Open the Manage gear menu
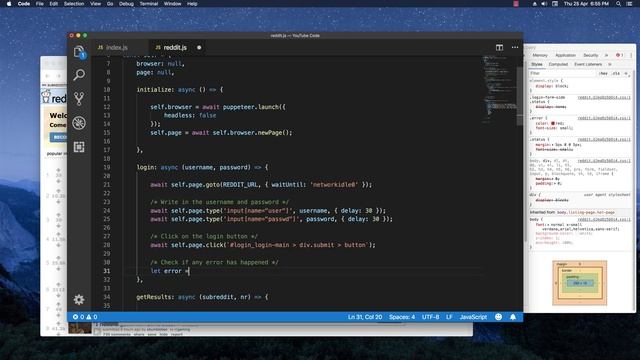 tap(79, 300)
